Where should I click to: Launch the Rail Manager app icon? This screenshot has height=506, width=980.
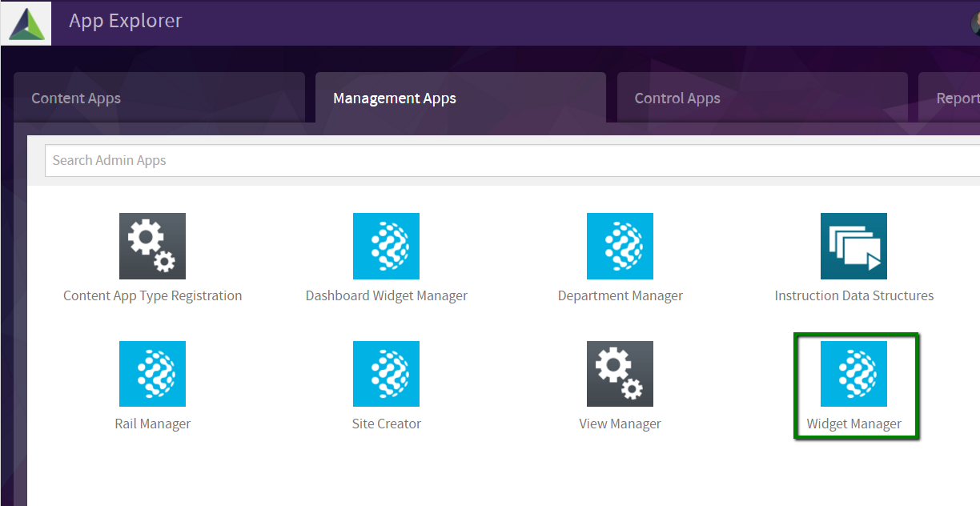click(x=152, y=374)
